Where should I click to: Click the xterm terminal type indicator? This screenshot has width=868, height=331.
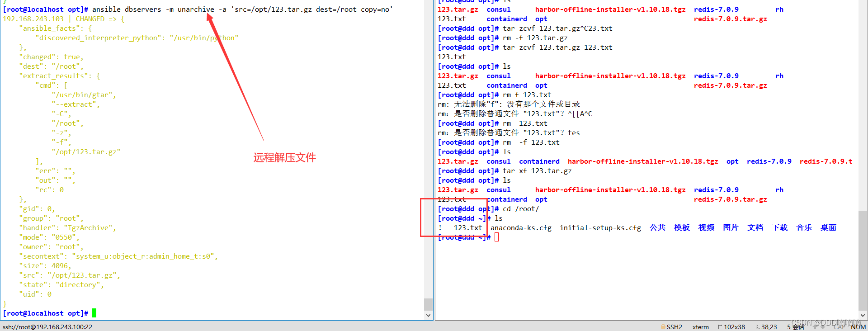700,327
